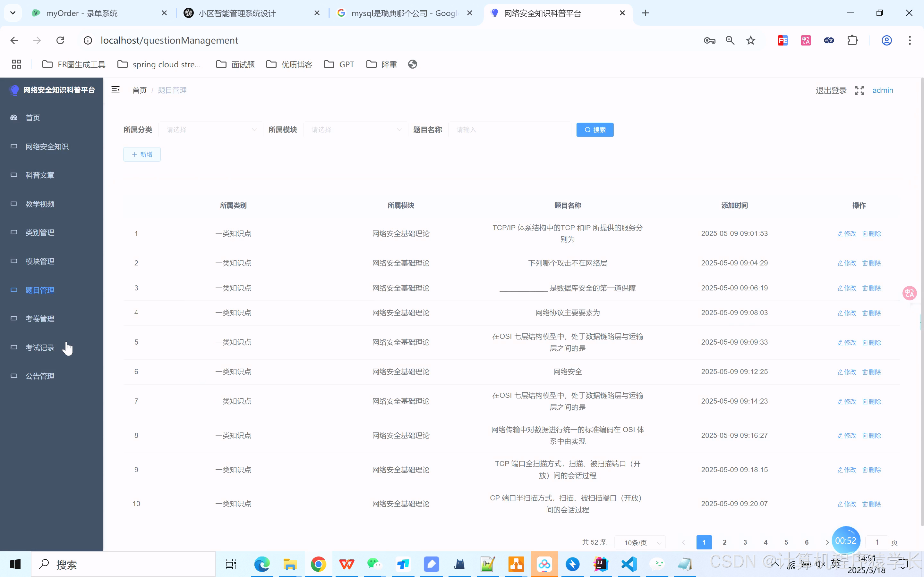The height and width of the screenshot is (577, 924).
Task: Click 新增 to add a new question
Action: coord(142,154)
